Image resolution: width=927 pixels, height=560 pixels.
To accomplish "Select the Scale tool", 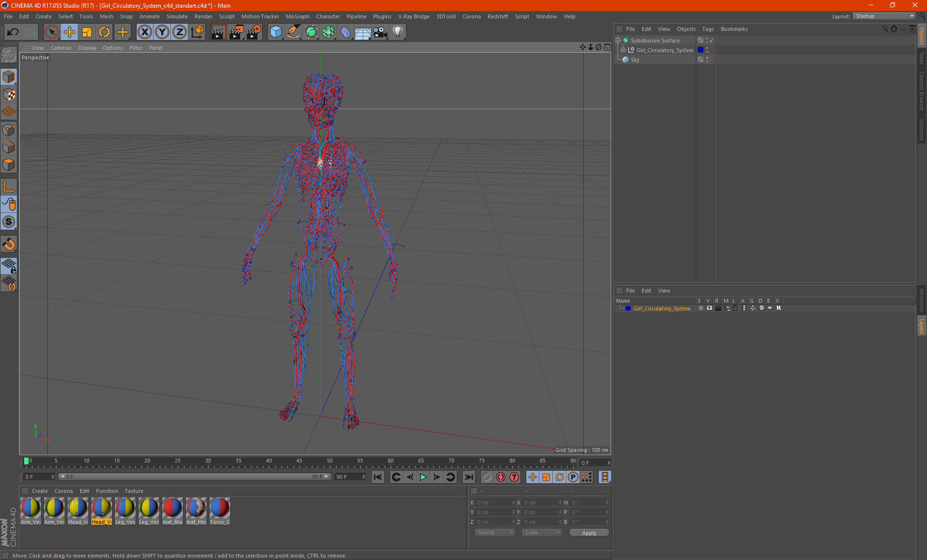I will (x=87, y=32).
